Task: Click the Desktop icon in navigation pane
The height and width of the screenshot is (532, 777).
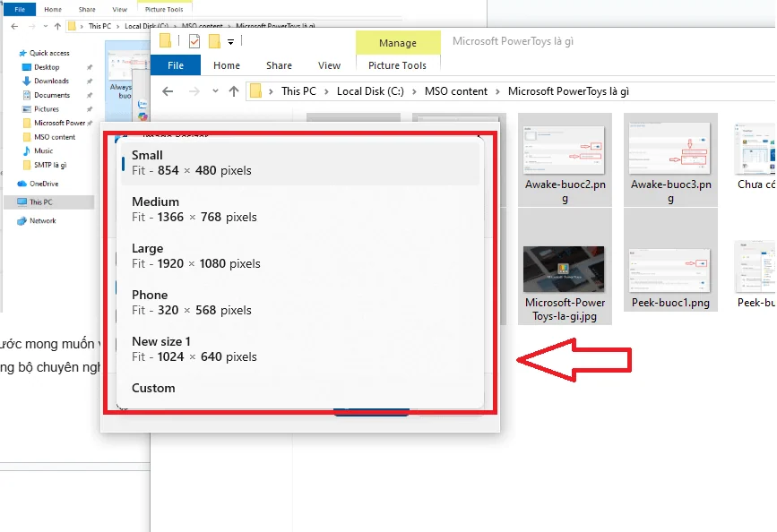Action: pyautogui.click(x=27, y=67)
